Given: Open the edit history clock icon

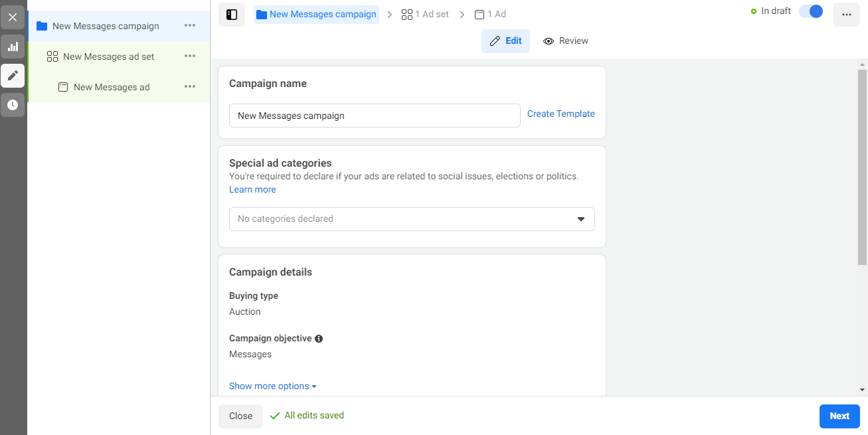Looking at the screenshot, I should pos(13,104).
